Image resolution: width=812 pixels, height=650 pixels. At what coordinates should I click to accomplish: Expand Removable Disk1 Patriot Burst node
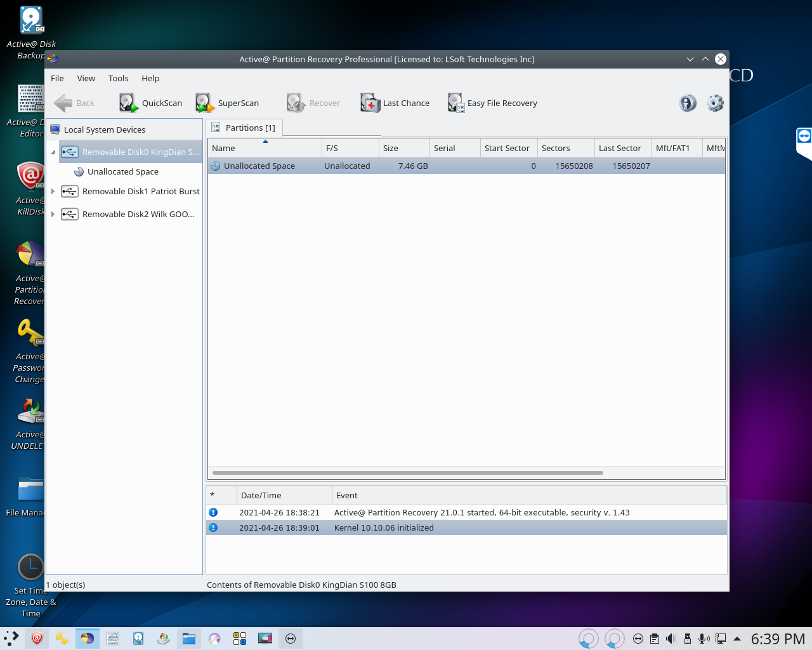[53, 191]
